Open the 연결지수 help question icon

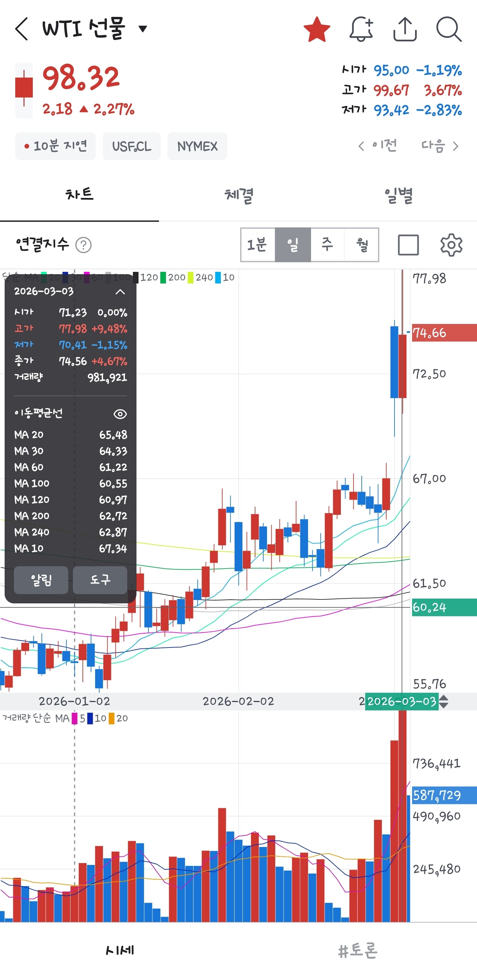tap(83, 245)
